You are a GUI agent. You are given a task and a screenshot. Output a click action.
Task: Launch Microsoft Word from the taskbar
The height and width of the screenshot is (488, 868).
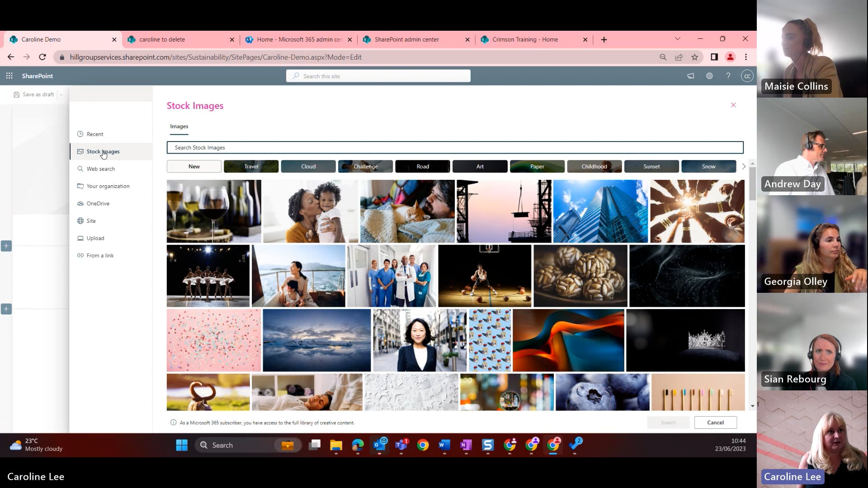click(444, 445)
